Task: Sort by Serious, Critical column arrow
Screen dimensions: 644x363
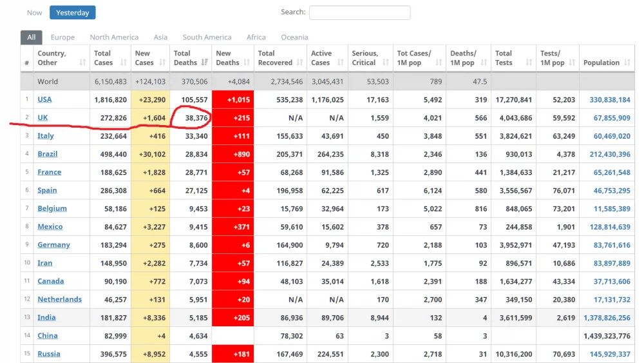Action: (x=385, y=63)
